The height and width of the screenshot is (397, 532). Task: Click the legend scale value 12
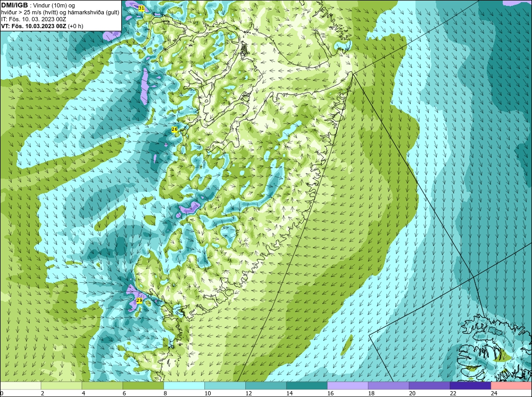click(248, 393)
